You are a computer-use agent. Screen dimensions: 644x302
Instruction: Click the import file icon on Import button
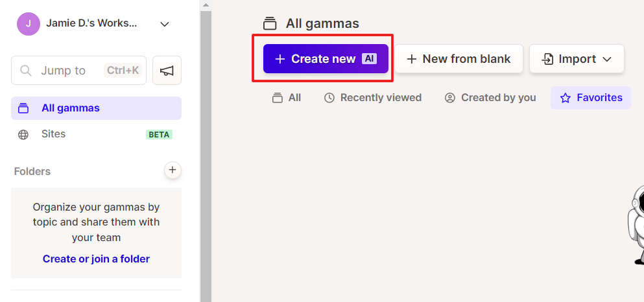[x=547, y=59]
